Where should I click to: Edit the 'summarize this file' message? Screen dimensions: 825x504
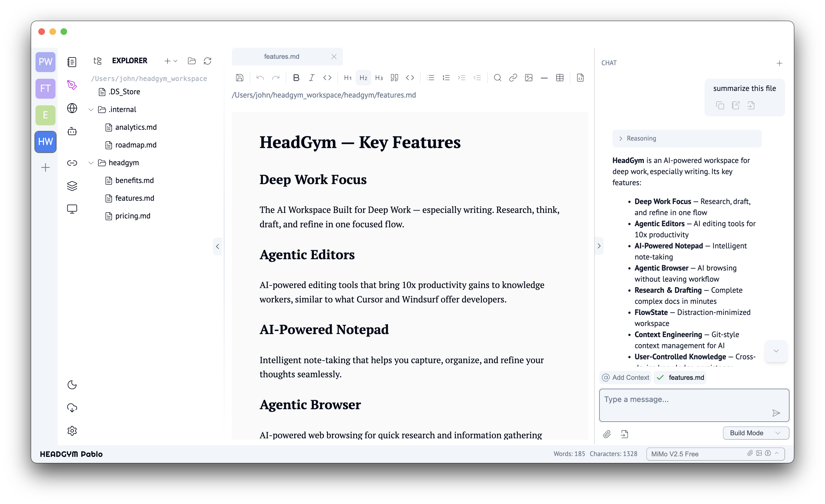pyautogui.click(x=736, y=105)
